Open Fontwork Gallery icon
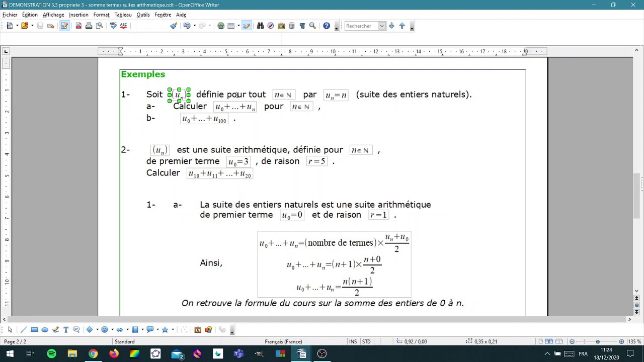The image size is (644, 362). pos(198,330)
